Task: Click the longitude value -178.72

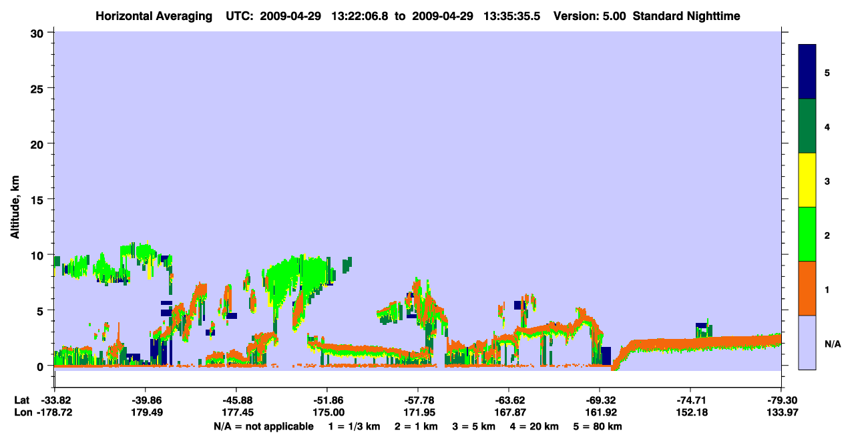Action: pos(55,413)
